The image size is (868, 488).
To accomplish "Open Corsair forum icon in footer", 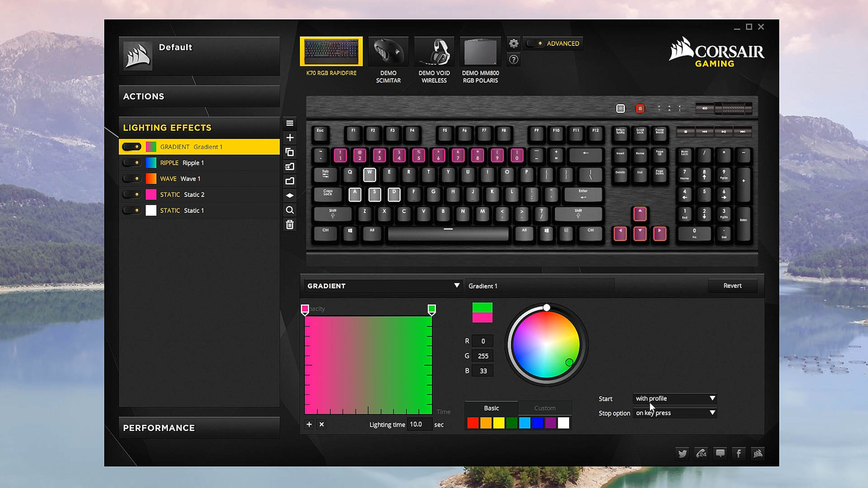I will pyautogui.click(x=701, y=453).
